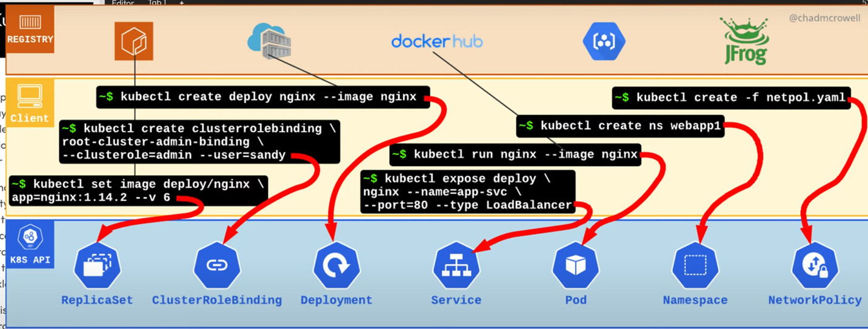This screenshot has width=868, height=329.
Task: Open the docker hub logo
Action: 437,41
